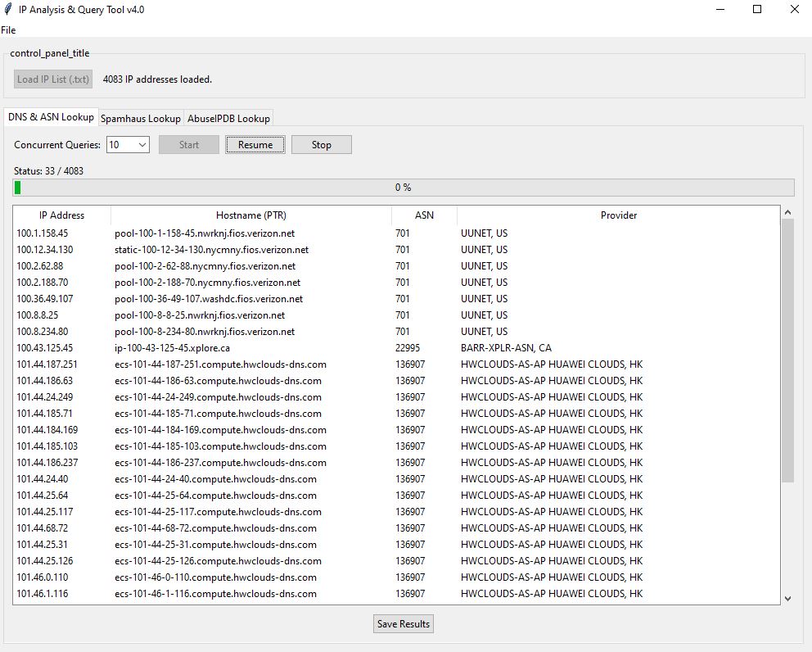This screenshot has height=652, width=812.
Task: Click the Concurrent Queries label
Action: click(x=57, y=145)
